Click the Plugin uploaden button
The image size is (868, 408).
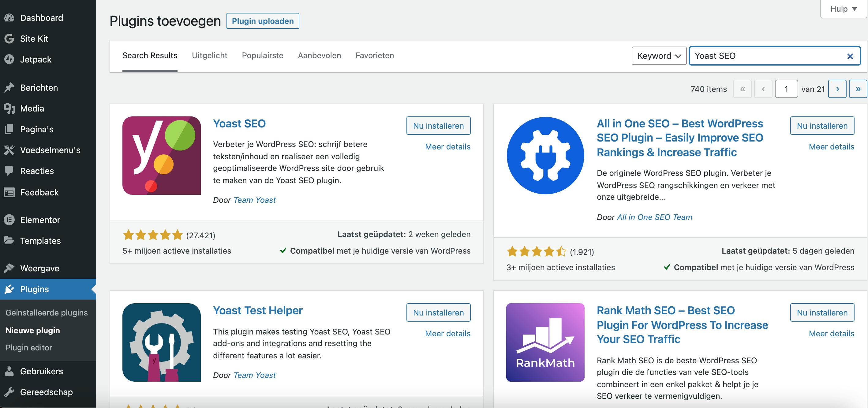[263, 21]
